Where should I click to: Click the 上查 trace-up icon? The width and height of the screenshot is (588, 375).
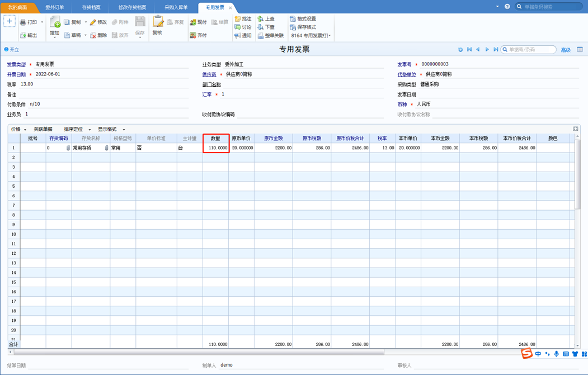[261, 19]
